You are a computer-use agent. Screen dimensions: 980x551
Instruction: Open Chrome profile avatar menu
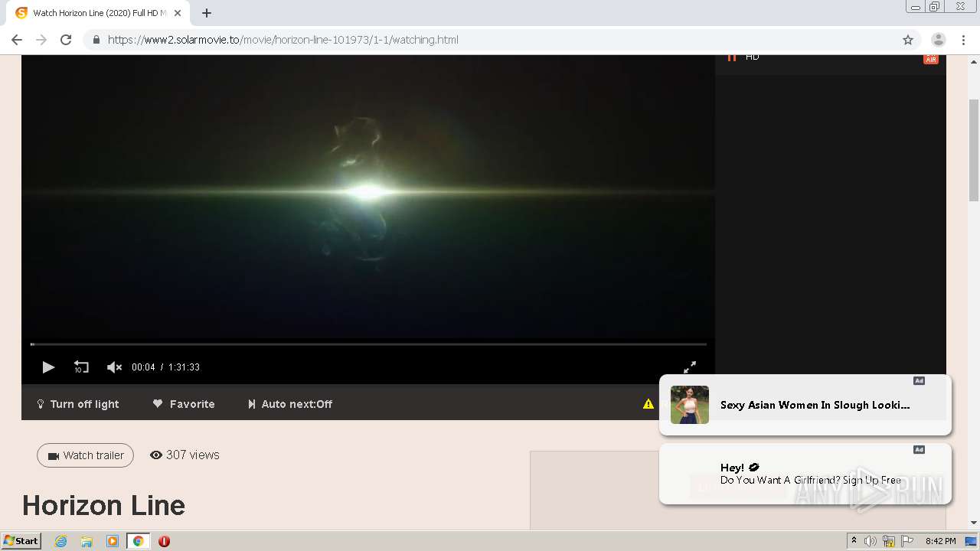pos(939,40)
